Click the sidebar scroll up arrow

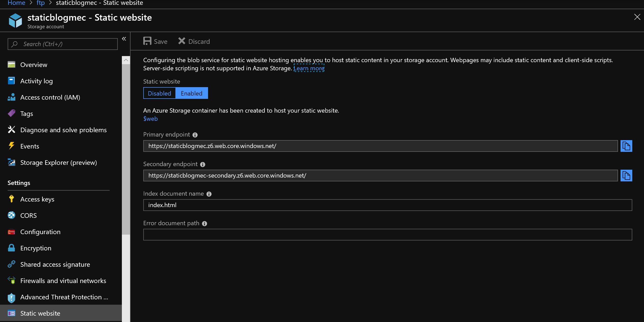pyautogui.click(x=126, y=60)
